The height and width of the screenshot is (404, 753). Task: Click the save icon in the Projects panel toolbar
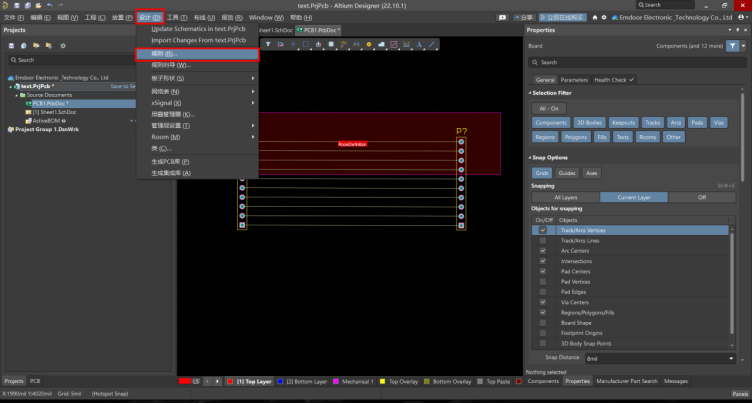[11, 46]
